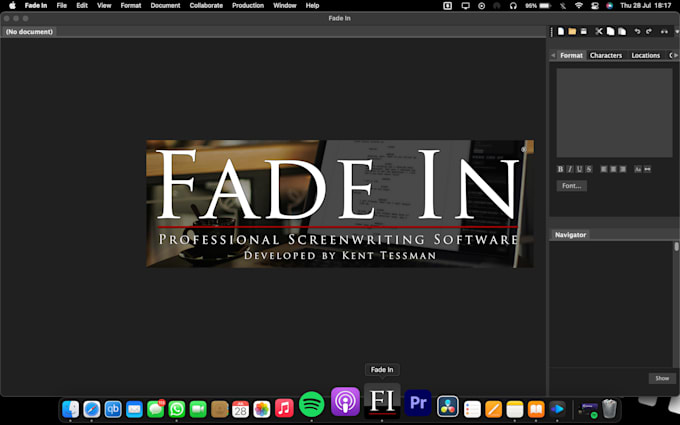The height and width of the screenshot is (425, 680).
Task: Open the Apple menu
Action: pos(12,6)
